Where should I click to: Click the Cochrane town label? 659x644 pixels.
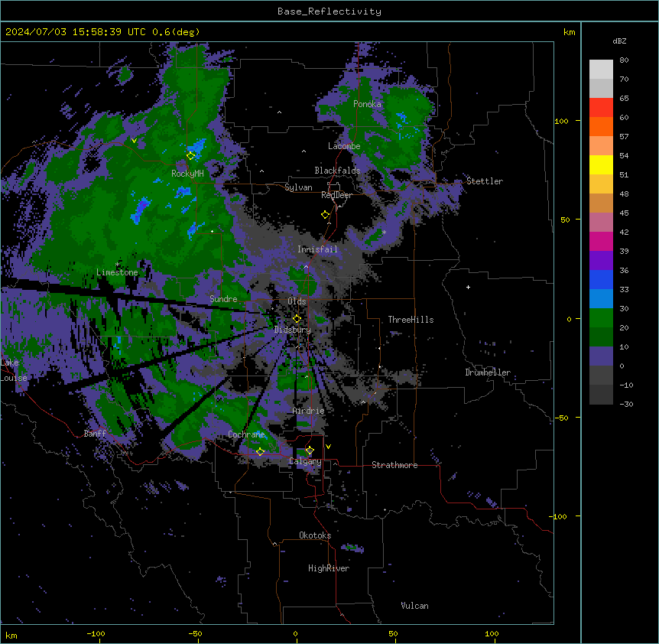click(x=246, y=434)
